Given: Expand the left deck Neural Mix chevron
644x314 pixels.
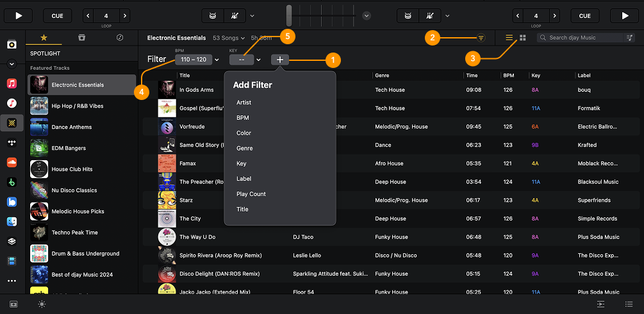Looking at the screenshot, I should pyautogui.click(x=252, y=16).
